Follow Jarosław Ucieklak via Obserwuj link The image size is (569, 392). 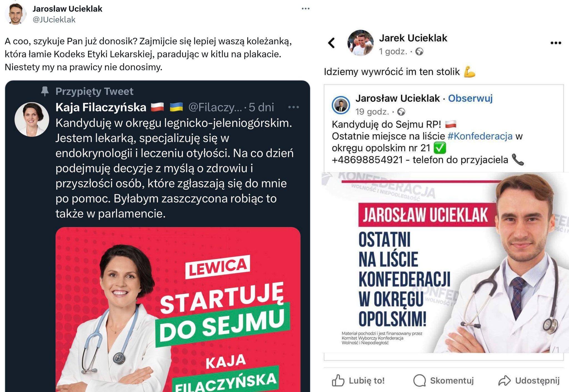(470, 98)
